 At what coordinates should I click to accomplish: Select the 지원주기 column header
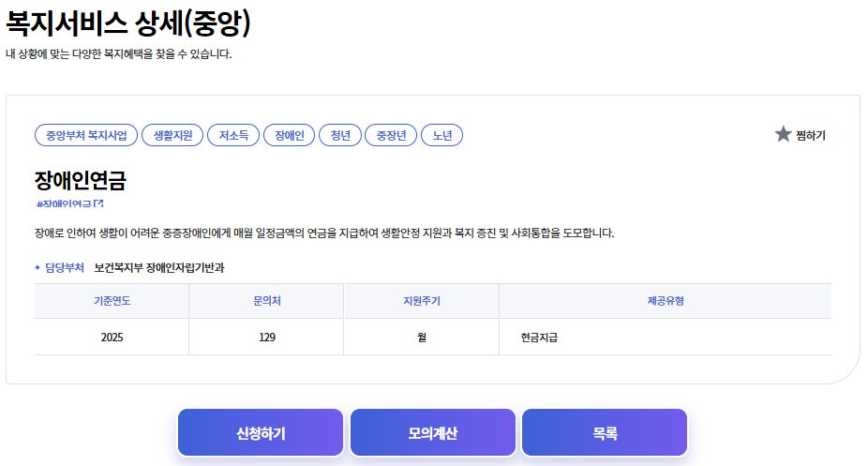[421, 301]
